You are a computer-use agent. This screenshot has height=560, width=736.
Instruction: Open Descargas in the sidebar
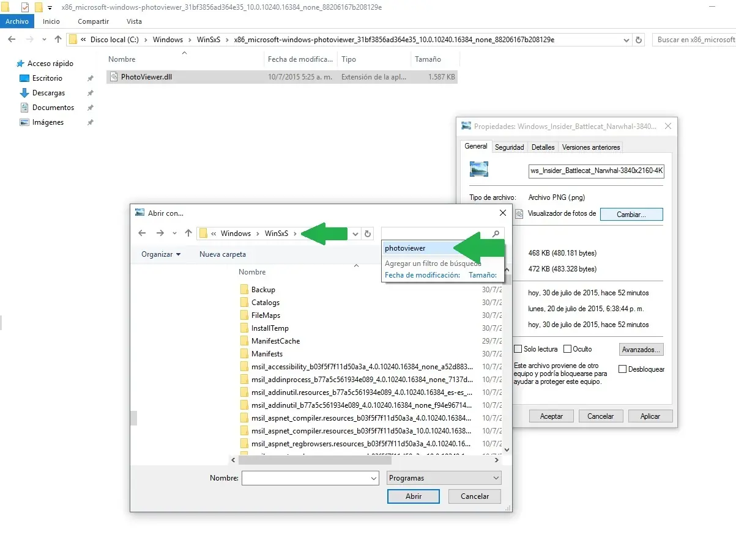point(48,93)
